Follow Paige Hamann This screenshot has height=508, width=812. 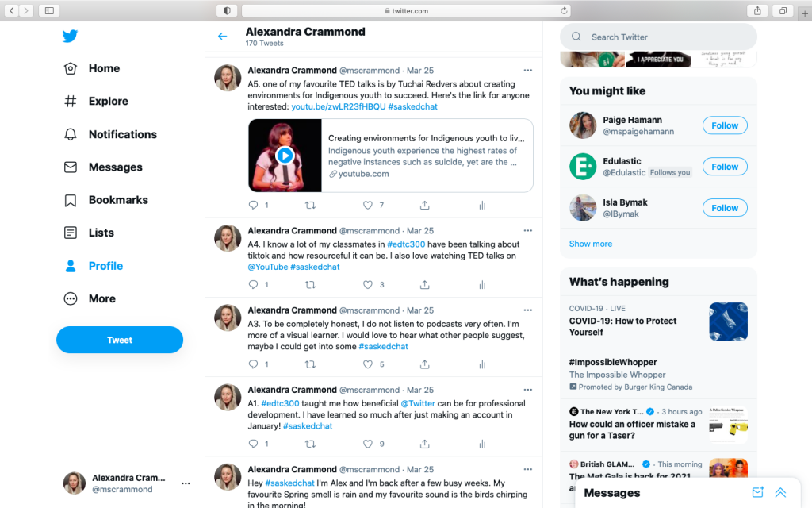(x=725, y=125)
